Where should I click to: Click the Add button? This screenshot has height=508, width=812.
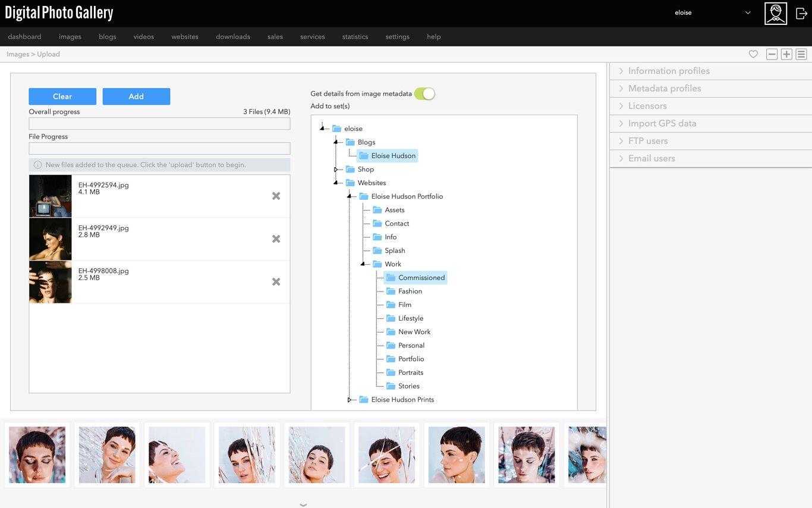(136, 96)
